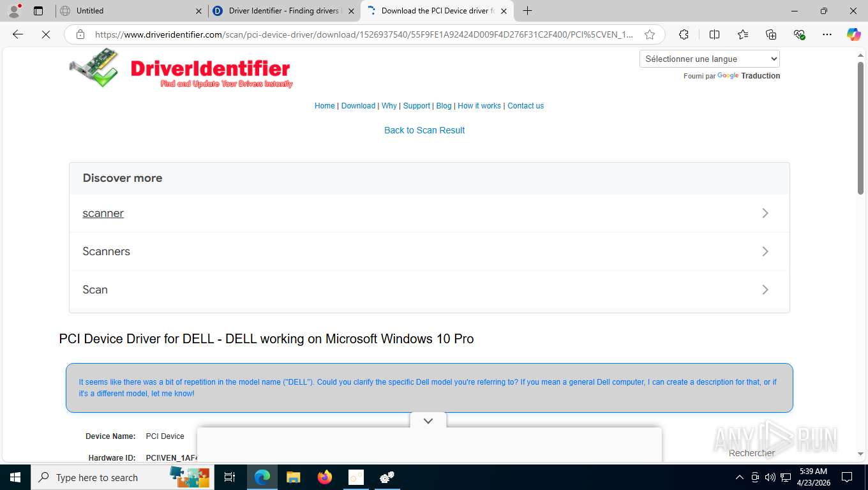Screen dimensions: 868x490
Task: Collapse the bottom ad with chevron
Action: click(428, 420)
